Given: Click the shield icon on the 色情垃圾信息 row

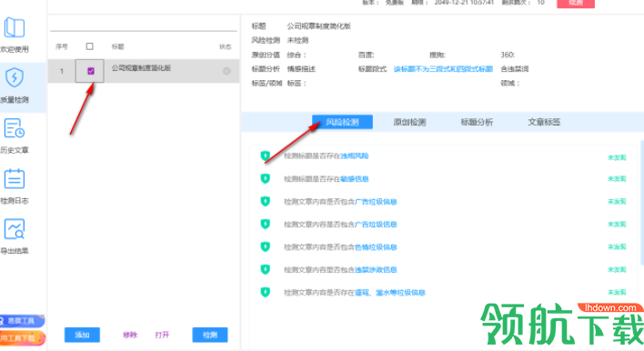Looking at the screenshot, I should point(266,246).
